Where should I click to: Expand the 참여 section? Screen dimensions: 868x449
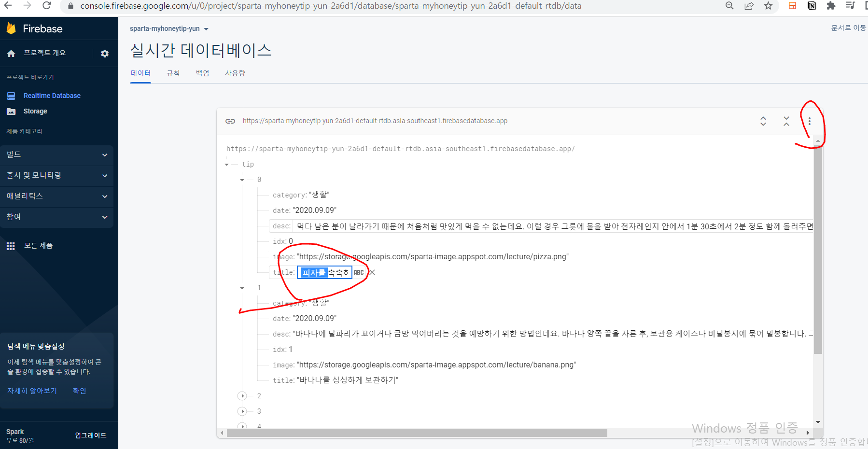(57, 217)
